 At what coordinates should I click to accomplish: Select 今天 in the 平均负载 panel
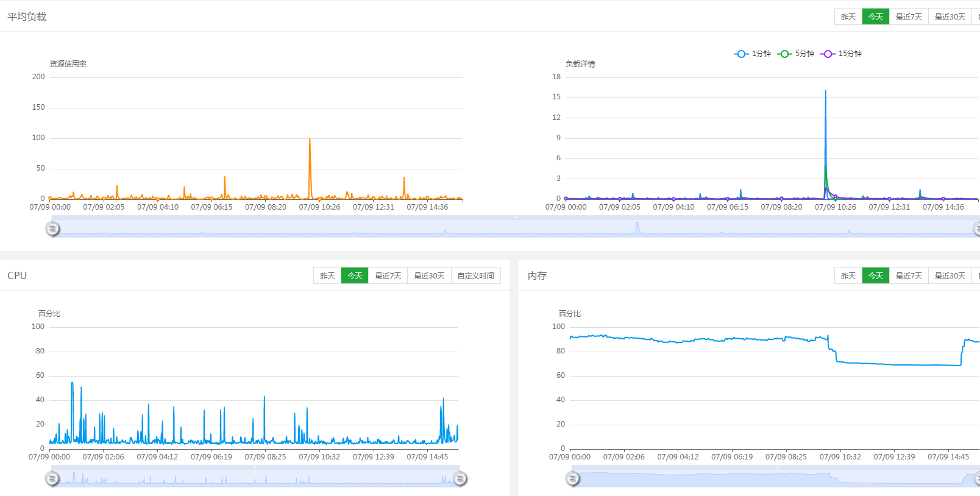876,17
